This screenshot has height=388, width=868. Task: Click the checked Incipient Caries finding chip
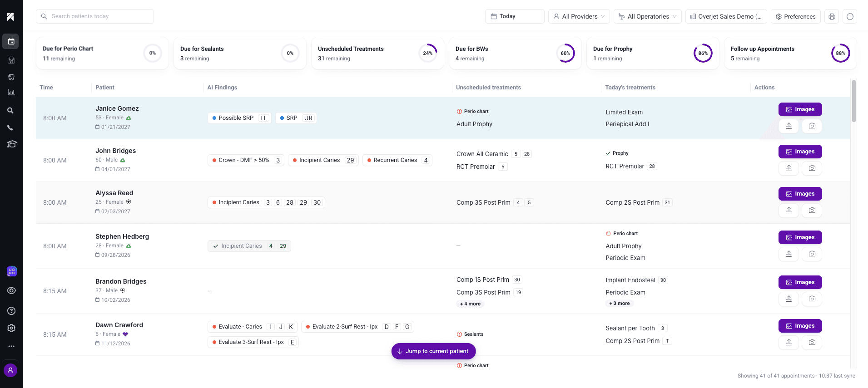click(x=249, y=246)
